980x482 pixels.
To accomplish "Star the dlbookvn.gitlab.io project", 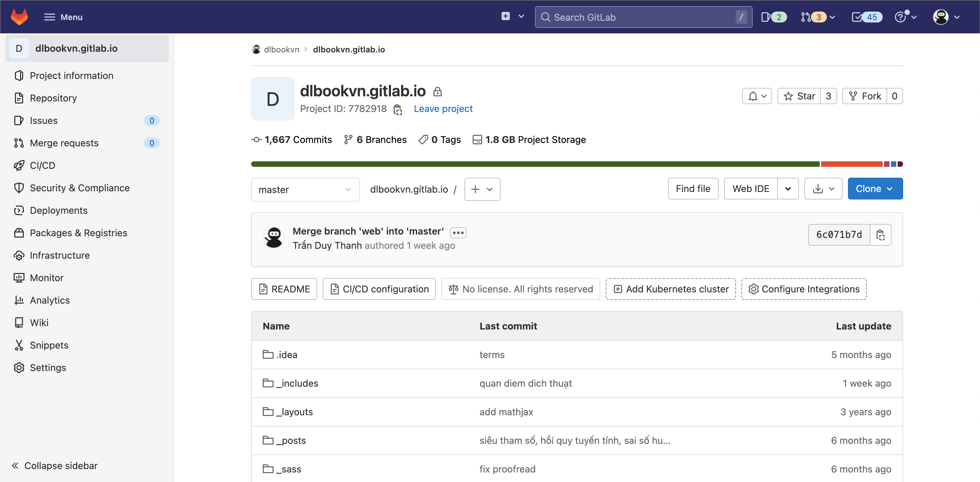I will tap(799, 96).
